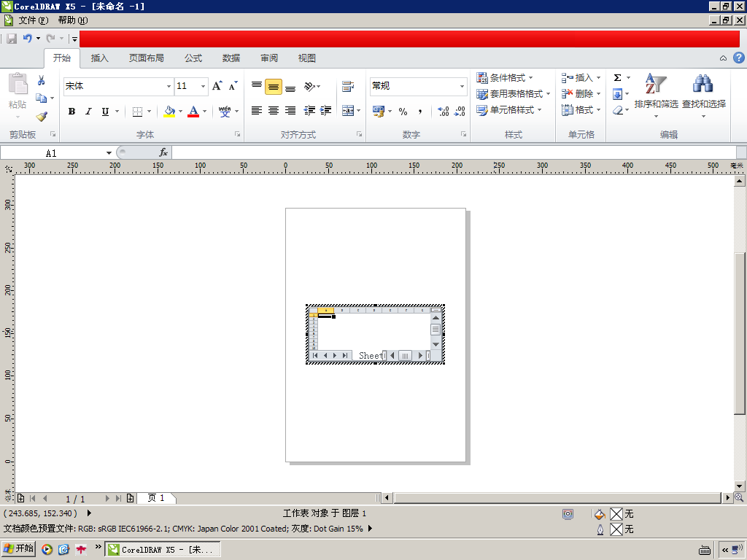Screen dimensions: 747x560
Task: Click the Clear eraser icon
Action: click(x=617, y=110)
